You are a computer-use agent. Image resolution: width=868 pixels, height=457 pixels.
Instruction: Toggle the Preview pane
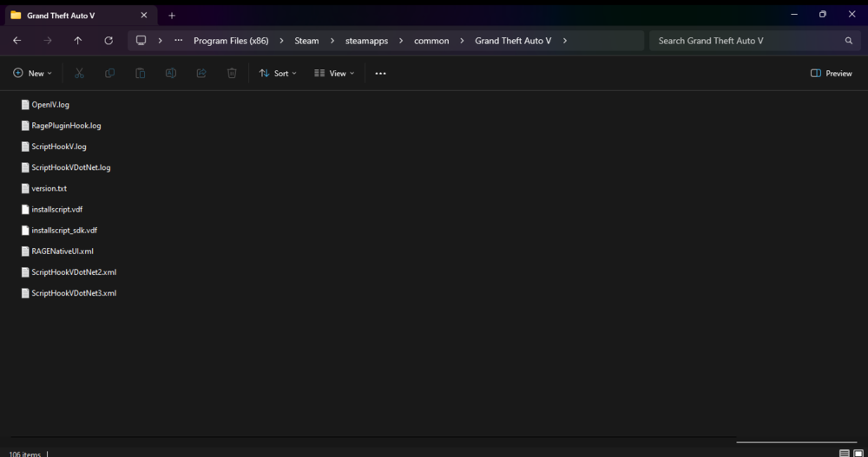point(831,73)
